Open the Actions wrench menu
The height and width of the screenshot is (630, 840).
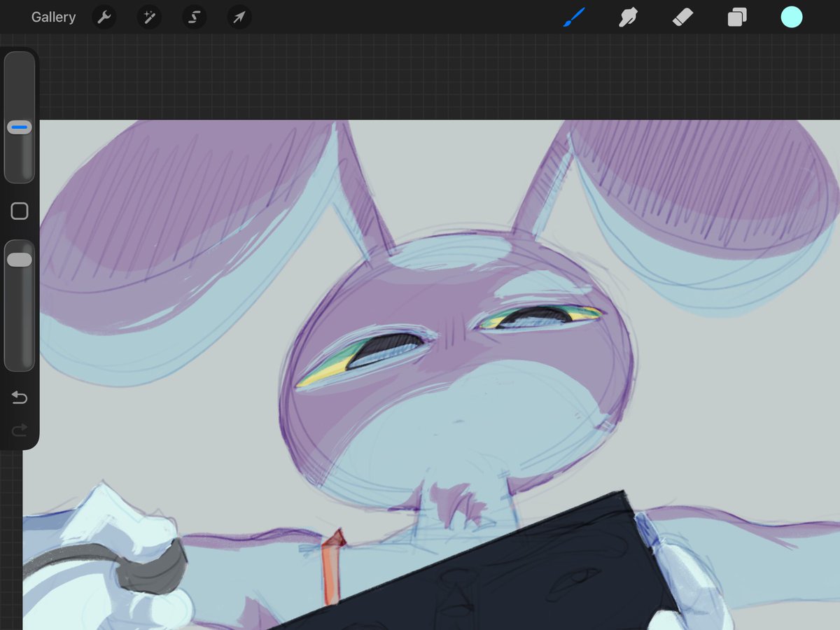(104, 17)
